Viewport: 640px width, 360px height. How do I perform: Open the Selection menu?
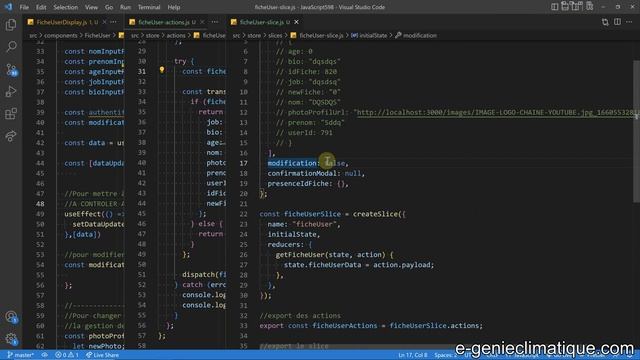[x=65, y=7]
